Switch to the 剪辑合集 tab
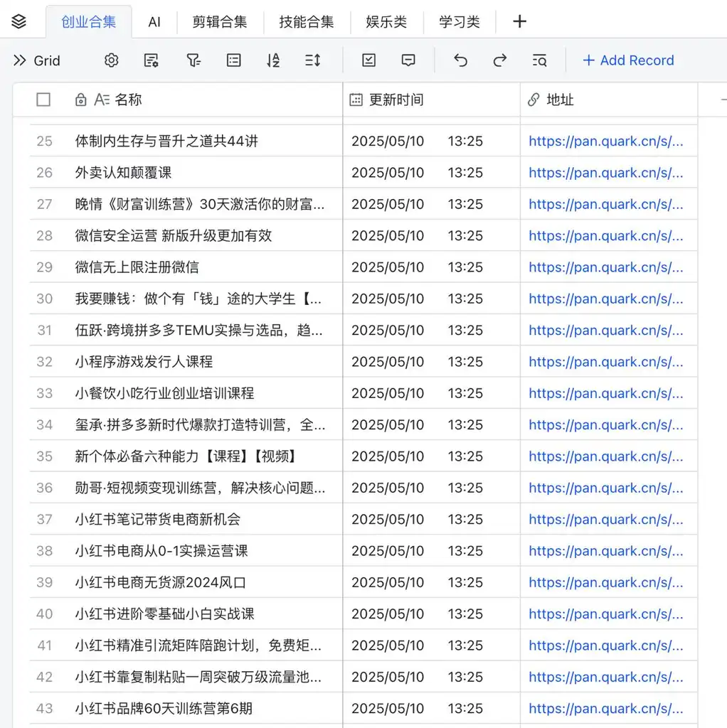Viewport: 727px width, 728px height. click(220, 22)
